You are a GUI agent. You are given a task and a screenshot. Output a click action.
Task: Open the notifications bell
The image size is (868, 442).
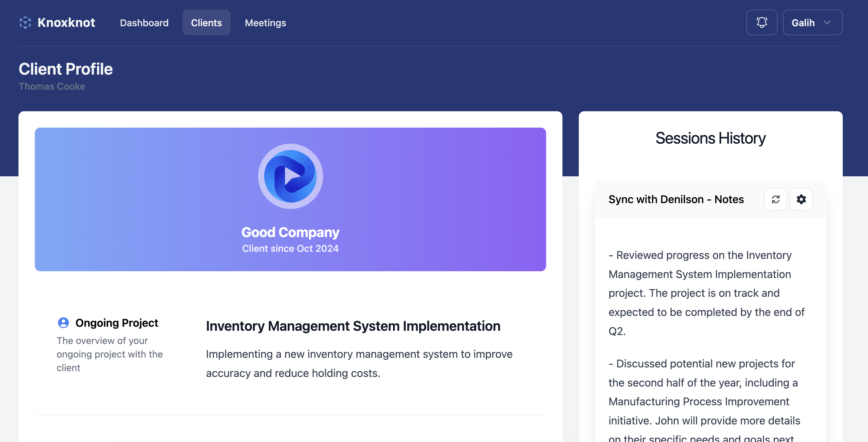click(x=761, y=23)
